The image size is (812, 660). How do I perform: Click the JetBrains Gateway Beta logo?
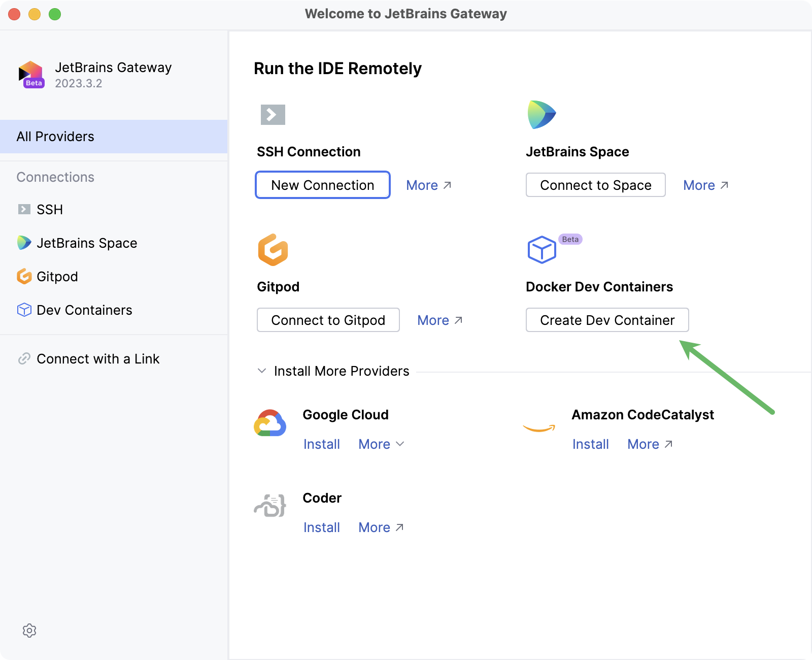coord(31,75)
